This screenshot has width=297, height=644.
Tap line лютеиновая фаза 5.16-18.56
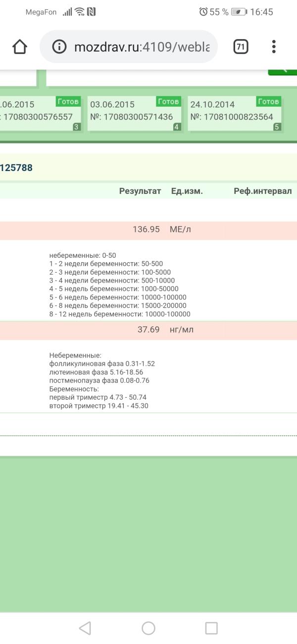coord(96,372)
